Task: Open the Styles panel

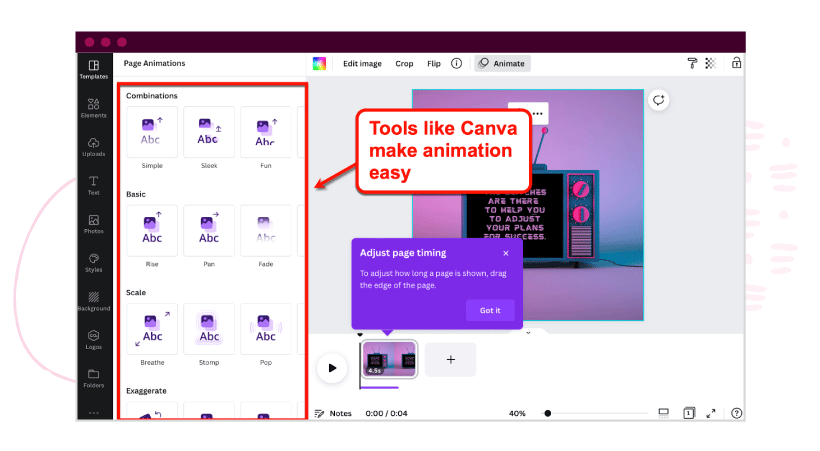Action: point(93,262)
